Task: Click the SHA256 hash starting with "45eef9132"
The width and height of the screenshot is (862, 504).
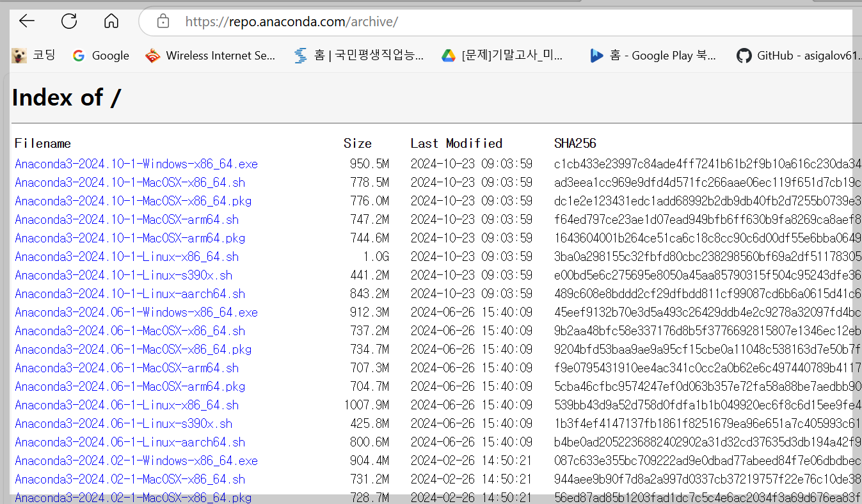Action: click(708, 312)
